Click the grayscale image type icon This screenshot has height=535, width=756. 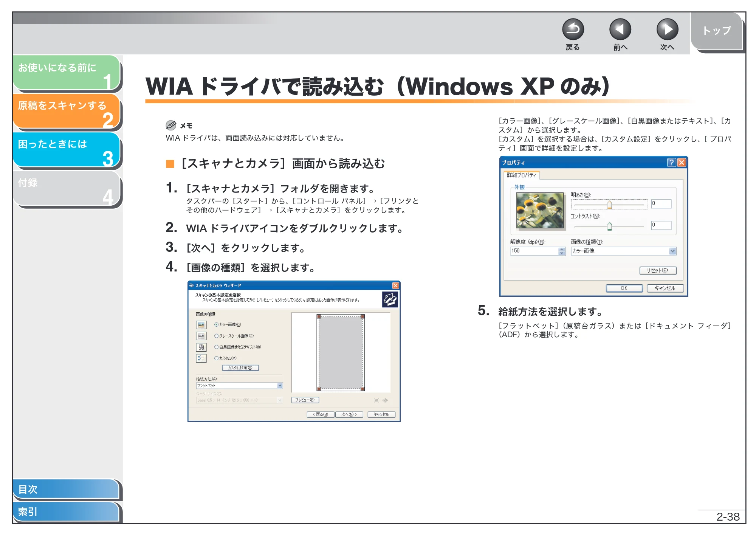(201, 336)
